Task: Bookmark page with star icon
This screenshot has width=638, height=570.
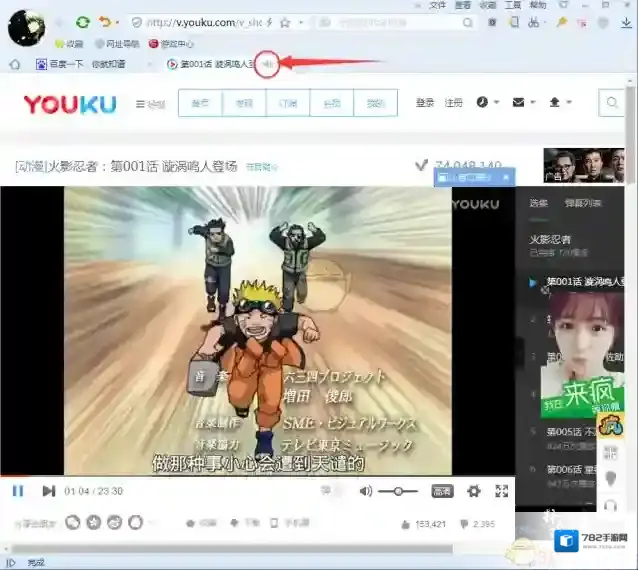Action: tap(285, 23)
